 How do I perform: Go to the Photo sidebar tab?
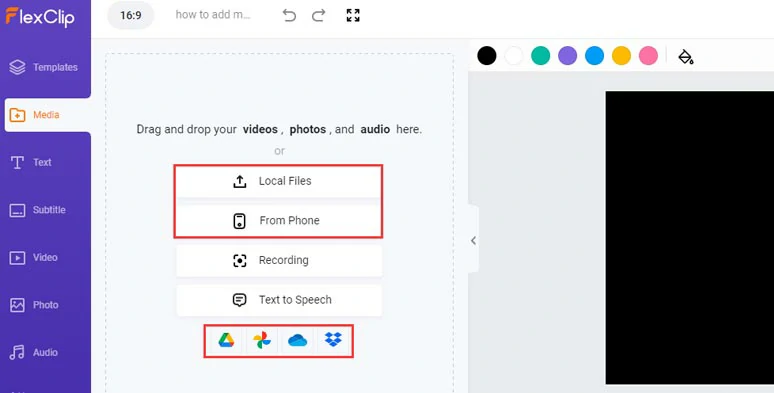34,305
